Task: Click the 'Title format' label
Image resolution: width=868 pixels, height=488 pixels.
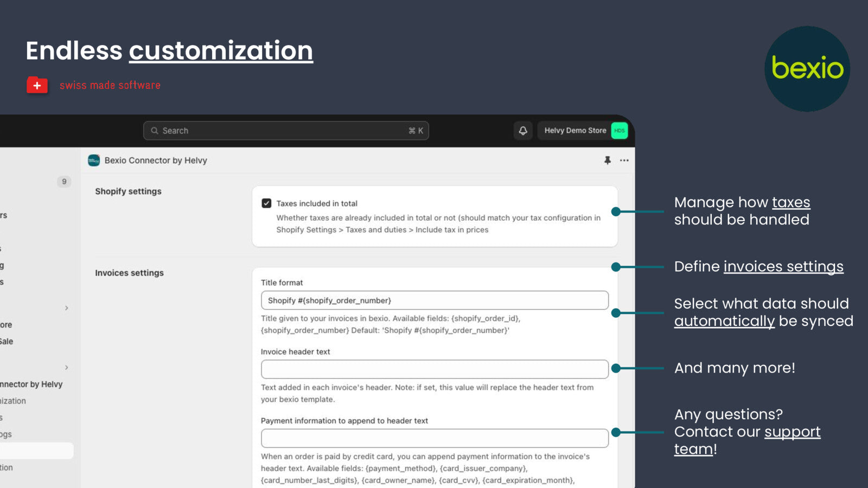Action: tap(282, 282)
